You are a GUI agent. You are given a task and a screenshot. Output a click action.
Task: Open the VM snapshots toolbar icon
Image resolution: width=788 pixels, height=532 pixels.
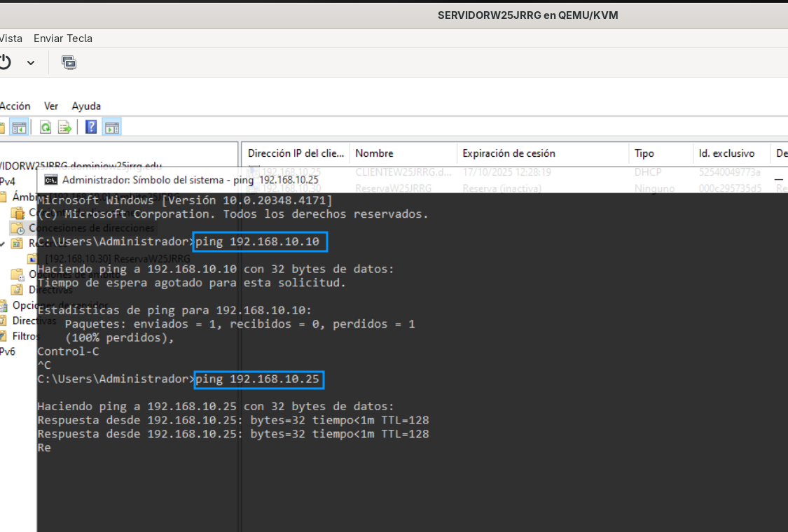(69, 62)
